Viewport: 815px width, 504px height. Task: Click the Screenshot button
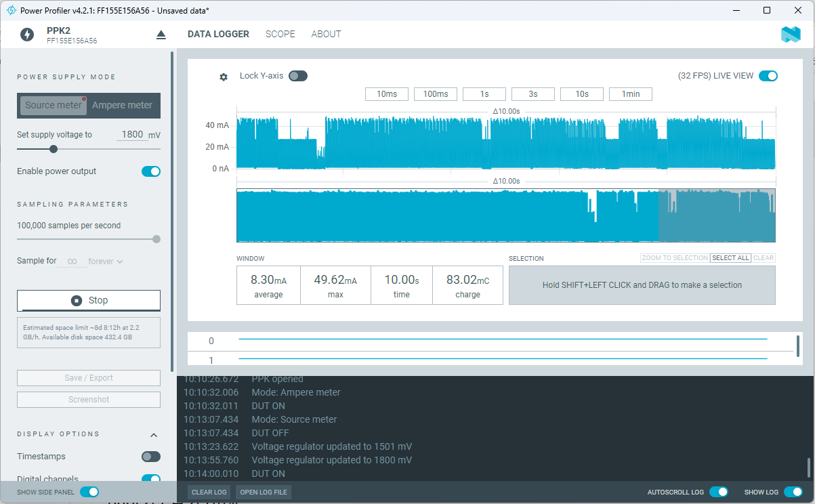89,400
